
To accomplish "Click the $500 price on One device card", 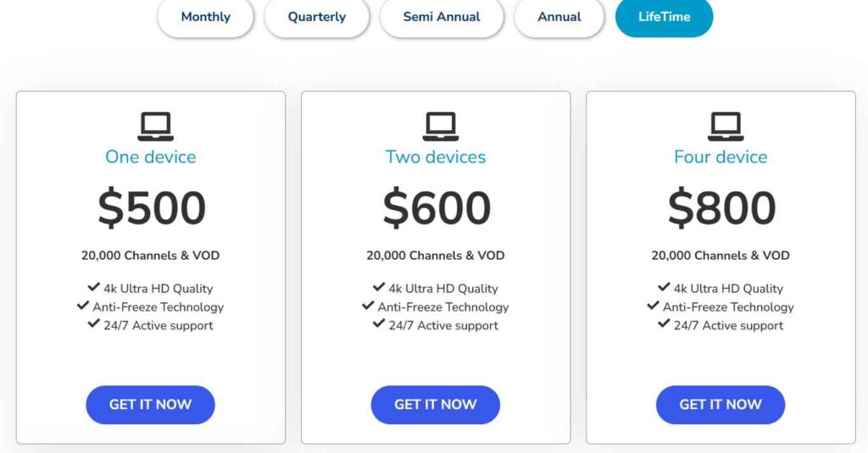I will pyautogui.click(x=152, y=208).
